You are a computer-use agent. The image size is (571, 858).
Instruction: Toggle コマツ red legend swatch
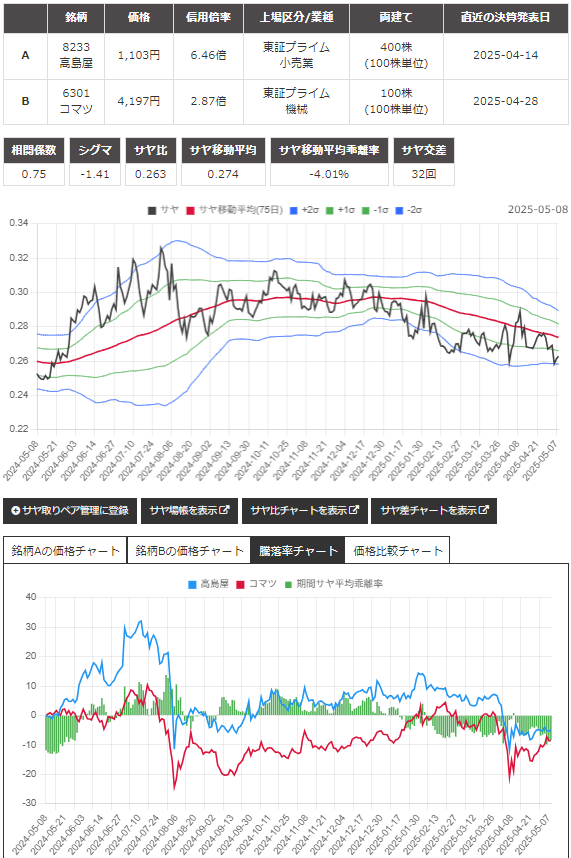(240, 584)
